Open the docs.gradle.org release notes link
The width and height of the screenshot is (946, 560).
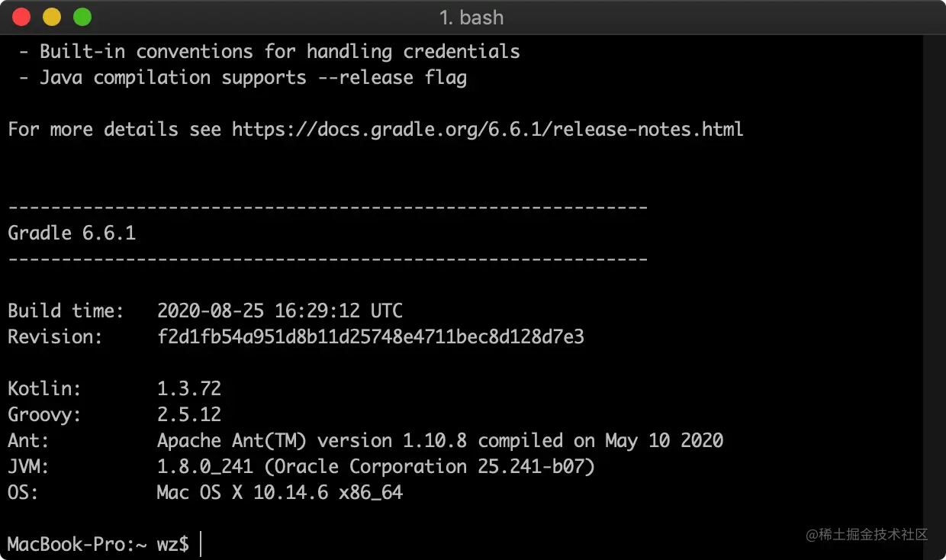click(x=487, y=129)
